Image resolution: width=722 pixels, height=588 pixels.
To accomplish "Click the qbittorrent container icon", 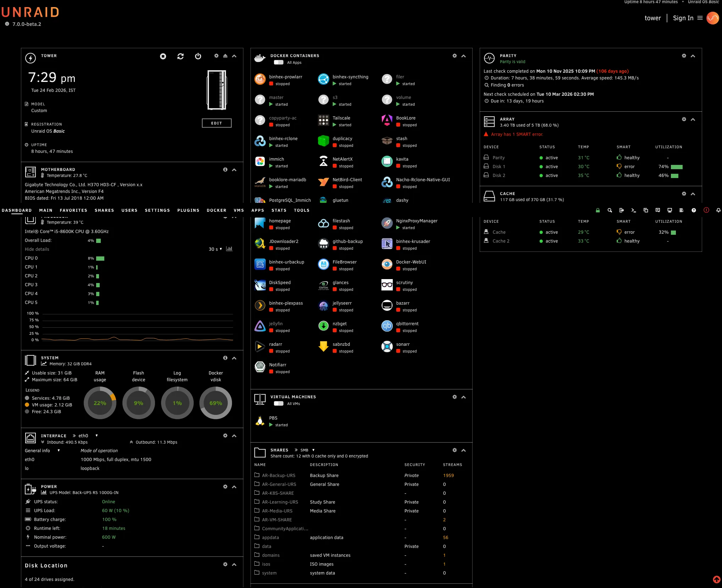I will click(387, 326).
